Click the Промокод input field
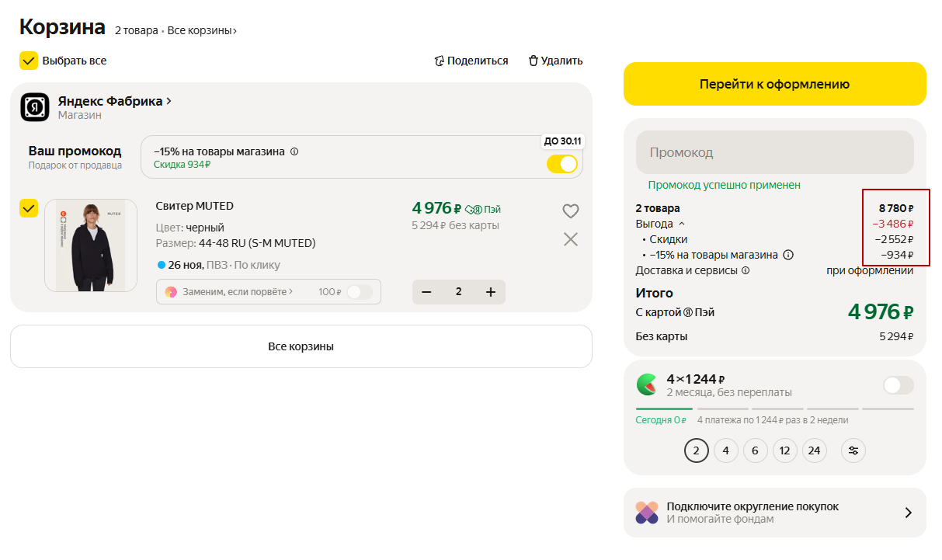The image size is (942, 560). pos(775,152)
